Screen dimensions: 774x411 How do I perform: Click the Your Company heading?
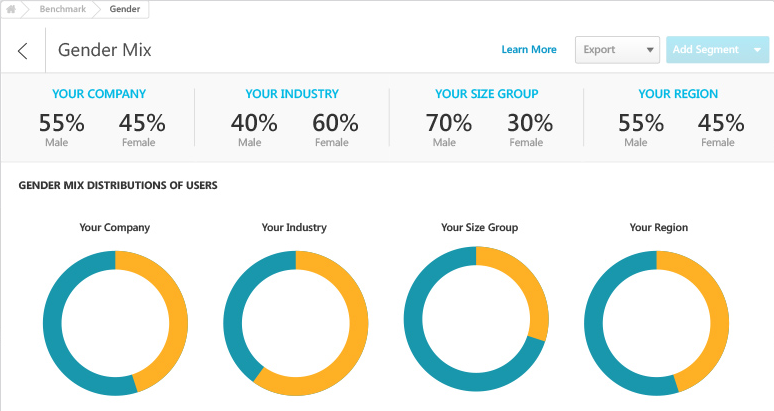pyautogui.click(x=99, y=94)
